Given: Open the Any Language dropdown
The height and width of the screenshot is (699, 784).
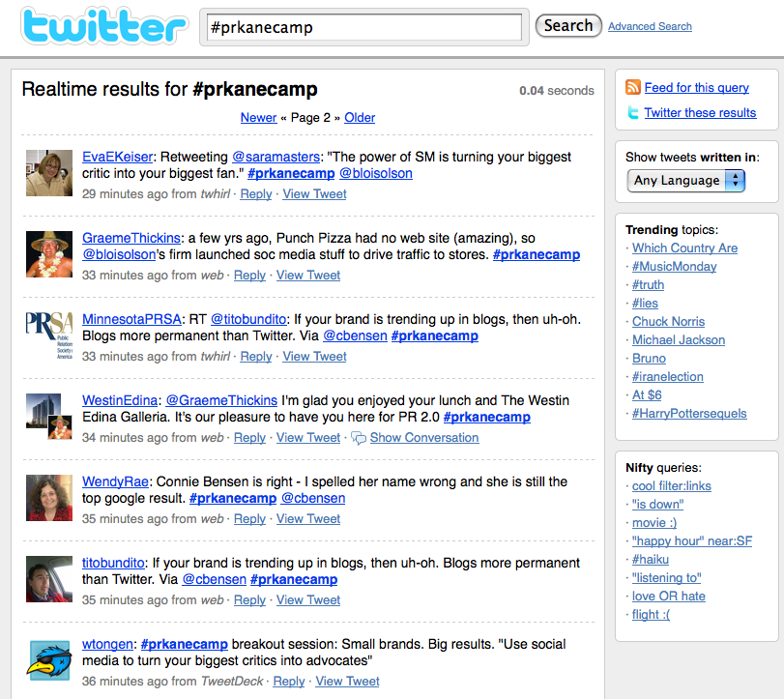Looking at the screenshot, I should [x=686, y=181].
